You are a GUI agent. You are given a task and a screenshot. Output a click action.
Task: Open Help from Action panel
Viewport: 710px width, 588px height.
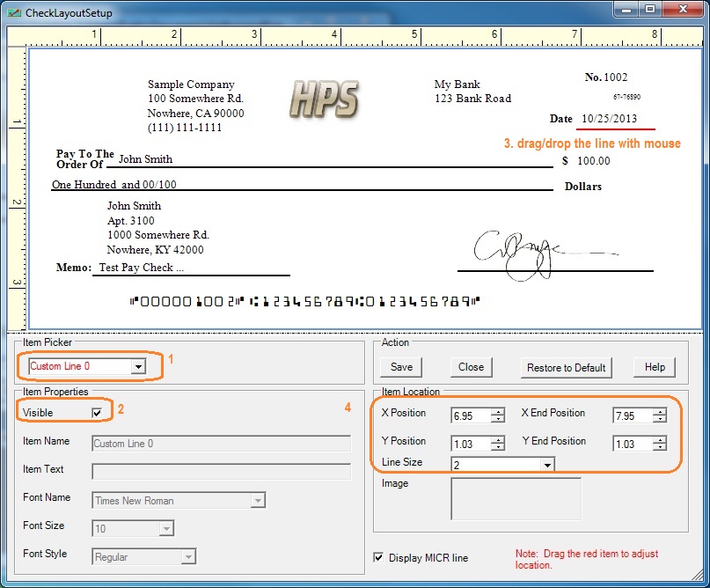pyautogui.click(x=655, y=367)
